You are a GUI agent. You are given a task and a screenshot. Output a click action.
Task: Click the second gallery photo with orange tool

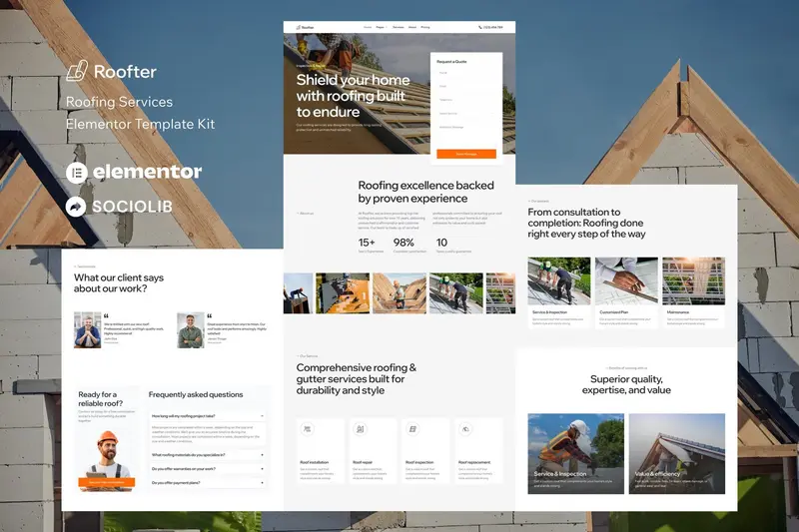coord(343,293)
